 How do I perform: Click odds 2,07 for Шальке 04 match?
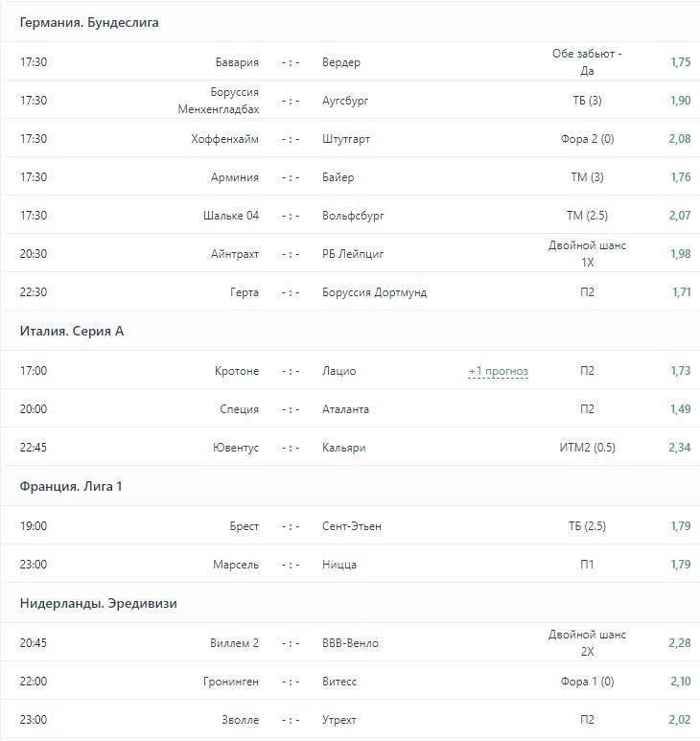coord(680,216)
